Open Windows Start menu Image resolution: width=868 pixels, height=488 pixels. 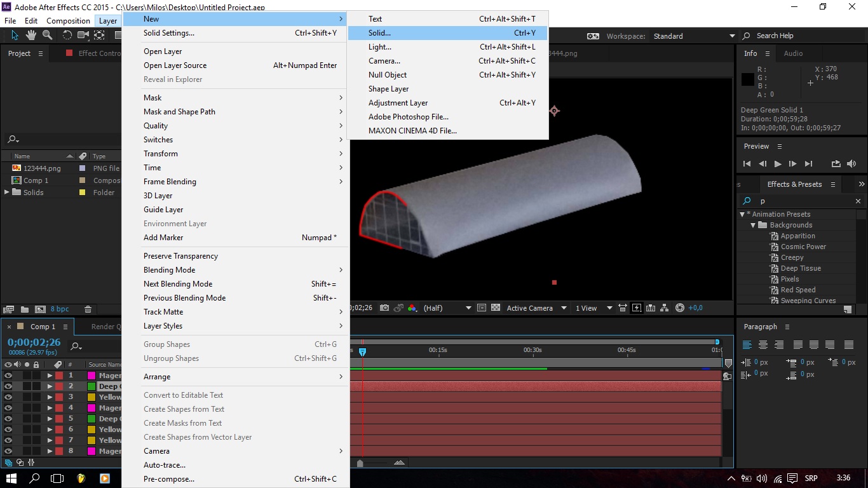click(x=11, y=478)
